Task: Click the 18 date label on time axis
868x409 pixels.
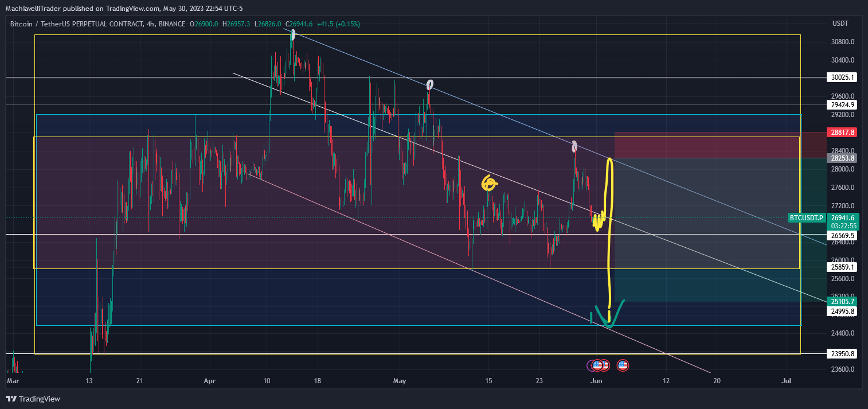Action: 317,380
